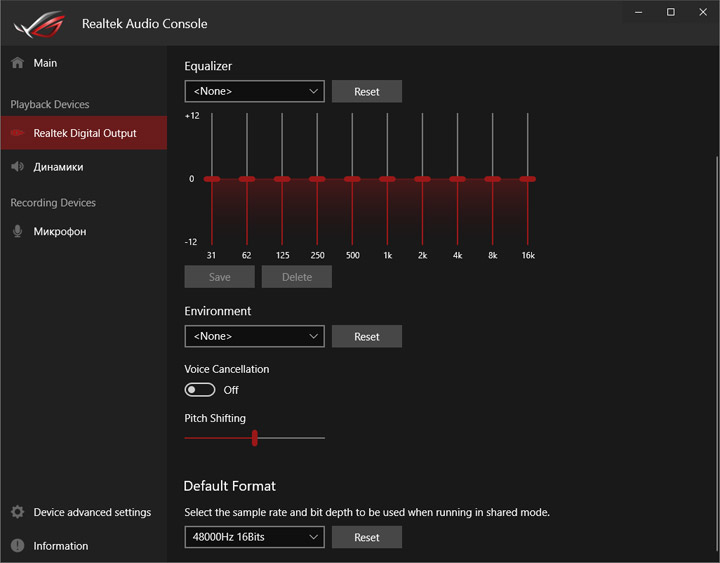
Task: Click the 4k equalizer slider handle
Action: (457, 179)
